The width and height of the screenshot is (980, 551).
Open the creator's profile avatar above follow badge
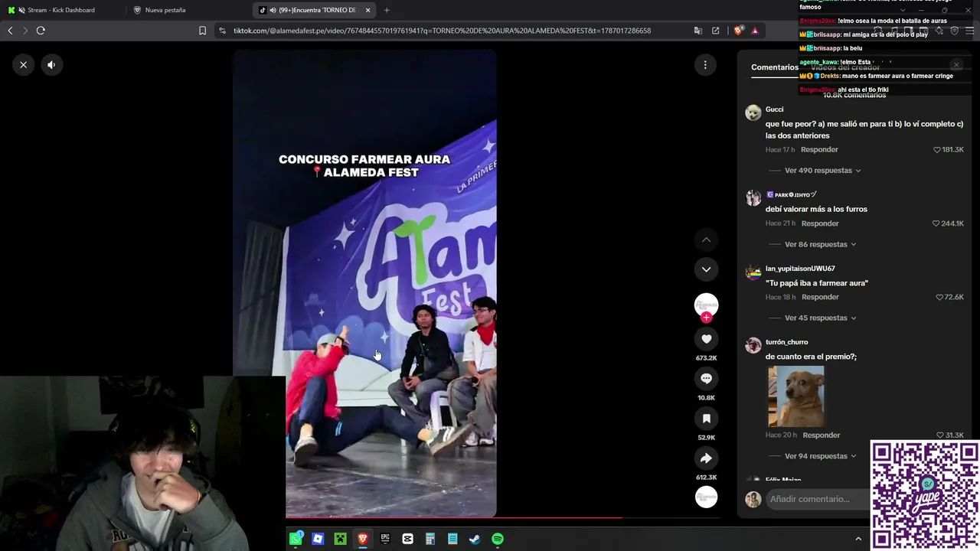pos(706,304)
